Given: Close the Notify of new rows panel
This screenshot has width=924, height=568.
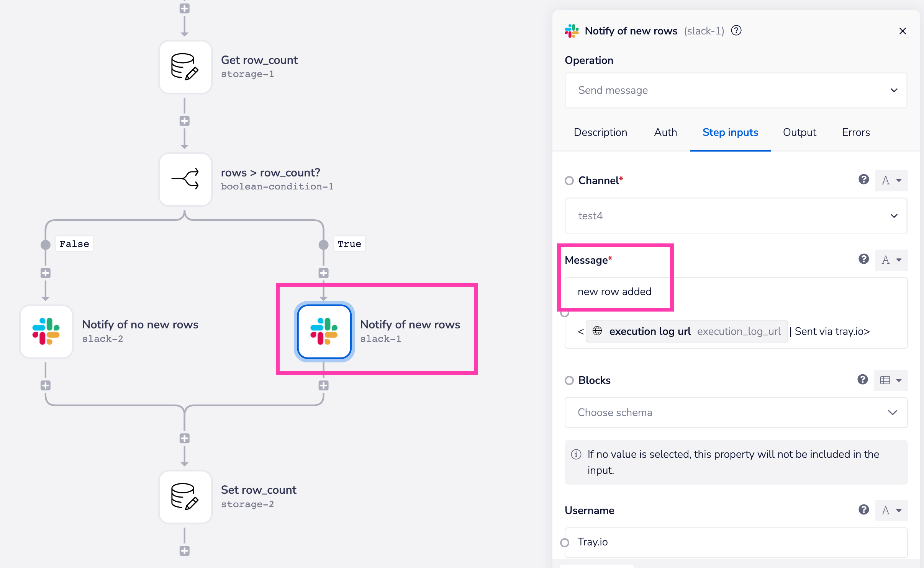Looking at the screenshot, I should coord(902,31).
